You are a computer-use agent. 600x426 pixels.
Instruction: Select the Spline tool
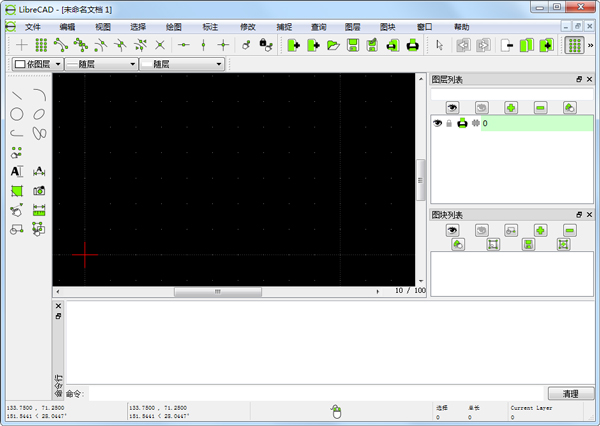coord(39,133)
